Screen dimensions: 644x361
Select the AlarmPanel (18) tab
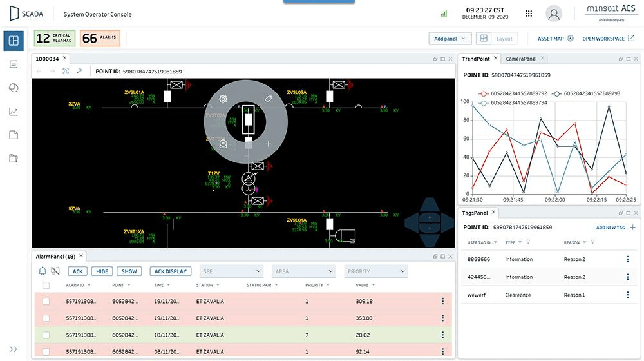click(x=55, y=256)
